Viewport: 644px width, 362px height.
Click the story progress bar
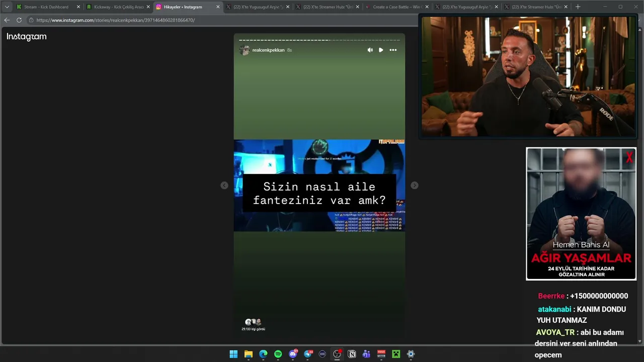[319, 40]
